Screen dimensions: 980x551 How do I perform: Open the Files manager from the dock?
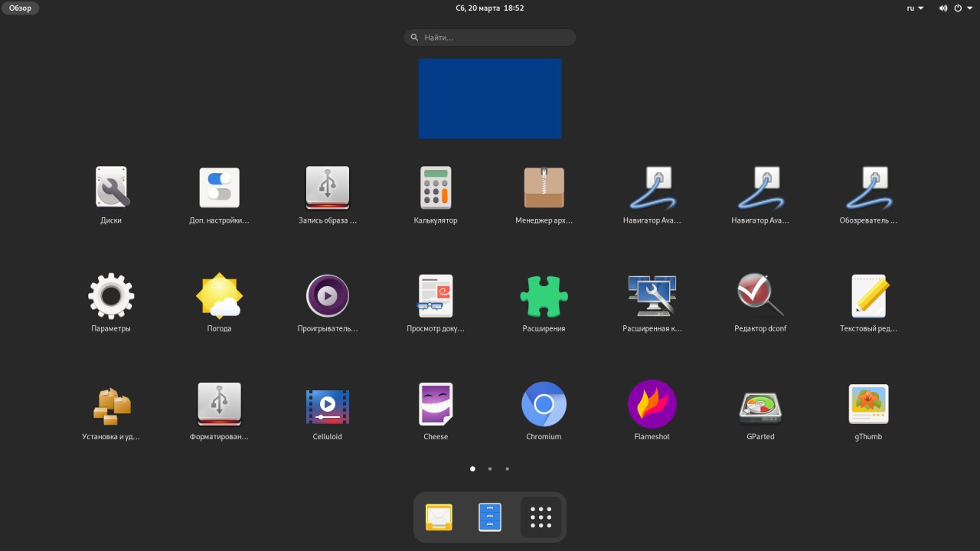click(490, 517)
